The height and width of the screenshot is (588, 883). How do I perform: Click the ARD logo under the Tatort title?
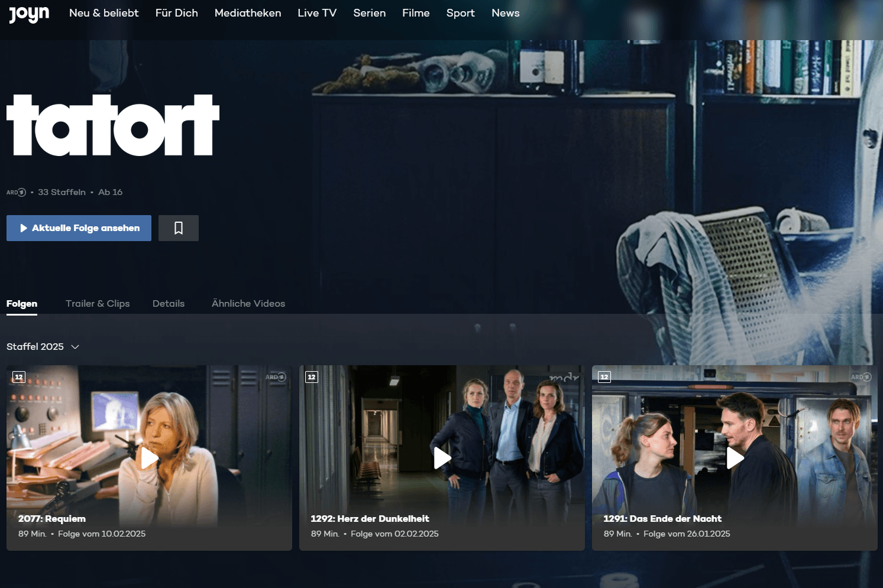(16, 192)
